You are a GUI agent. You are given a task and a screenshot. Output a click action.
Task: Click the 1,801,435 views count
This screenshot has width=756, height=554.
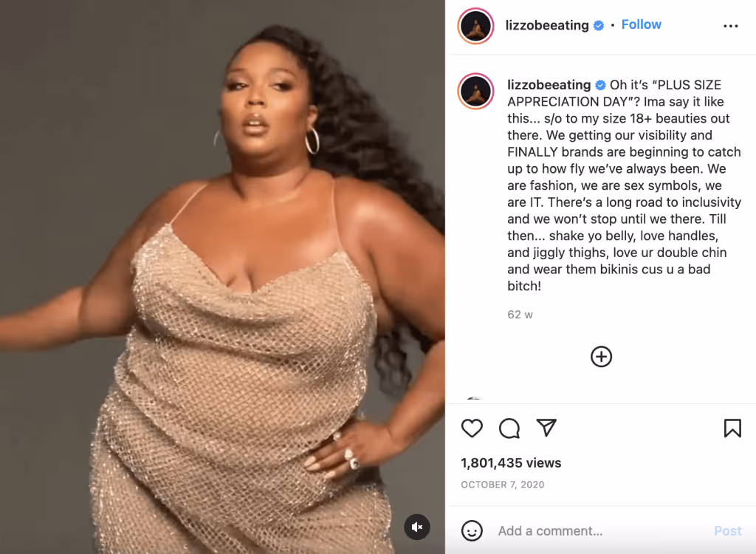[511, 463]
